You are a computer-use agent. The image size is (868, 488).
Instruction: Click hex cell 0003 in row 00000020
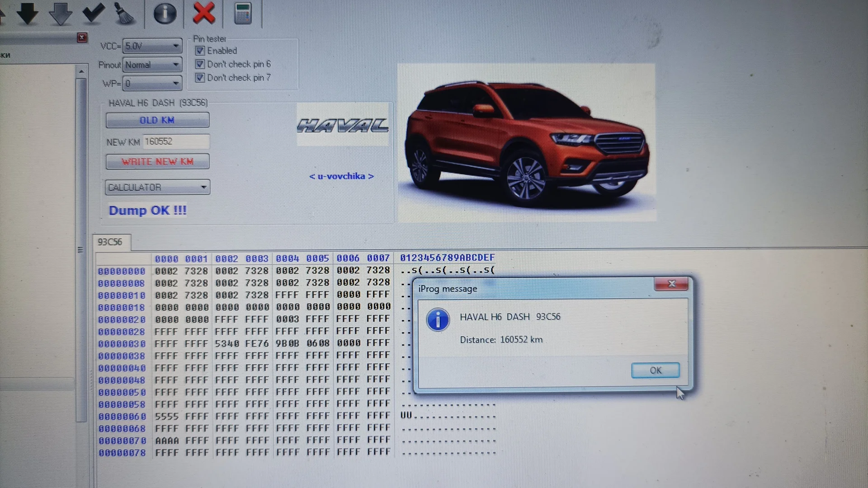[x=288, y=319]
